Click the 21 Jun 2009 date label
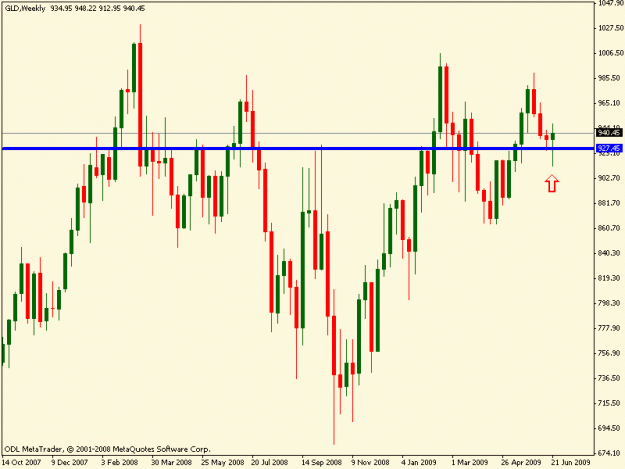Image resolution: width=625 pixels, height=469 pixels. click(x=570, y=463)
